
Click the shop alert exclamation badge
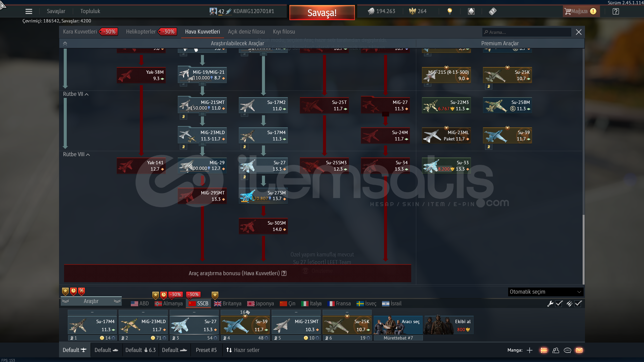[593, 11]
